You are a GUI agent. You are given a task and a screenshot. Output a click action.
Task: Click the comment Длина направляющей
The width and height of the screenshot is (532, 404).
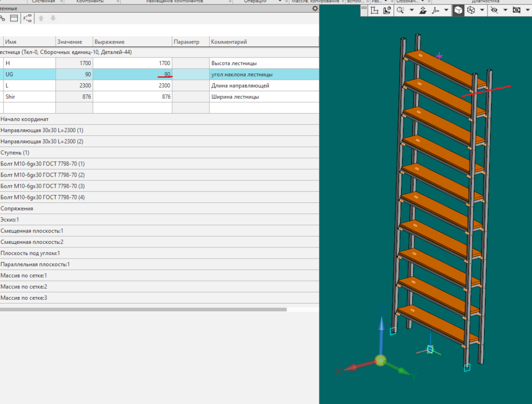click(x=240, y=85)
